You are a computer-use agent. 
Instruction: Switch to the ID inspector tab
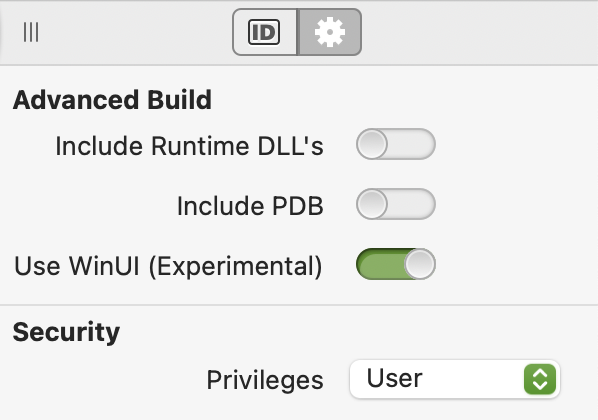(x=265, y=32)
